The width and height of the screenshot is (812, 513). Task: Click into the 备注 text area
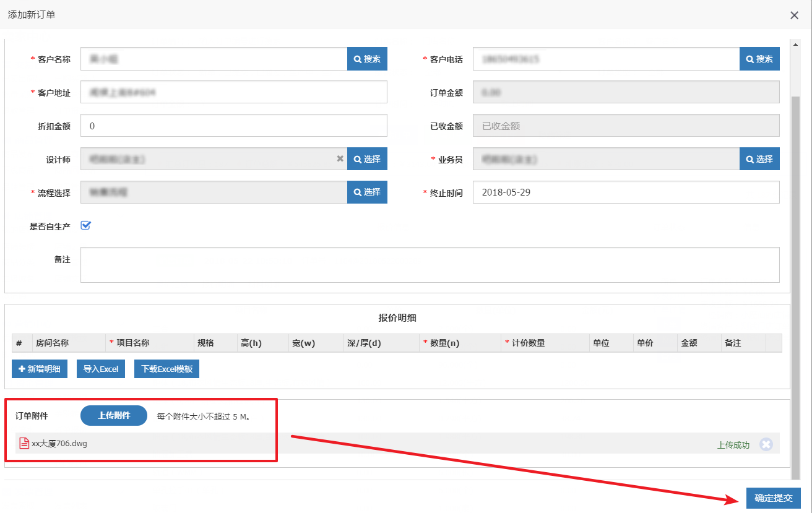[430, 265]
